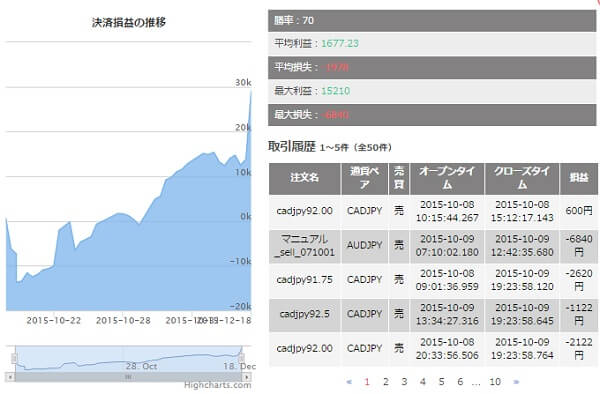The height and width of the screenshot is (394, 600).
Task: Click the オープンタイム column header
Action: 447,179
